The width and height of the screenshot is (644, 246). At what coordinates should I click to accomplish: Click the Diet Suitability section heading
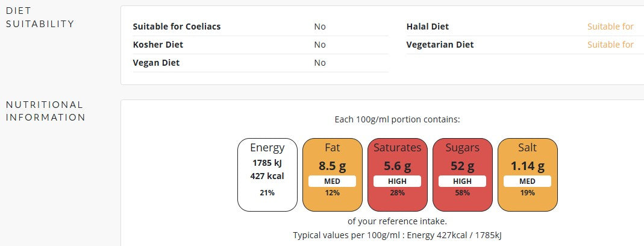click(40, 17)
